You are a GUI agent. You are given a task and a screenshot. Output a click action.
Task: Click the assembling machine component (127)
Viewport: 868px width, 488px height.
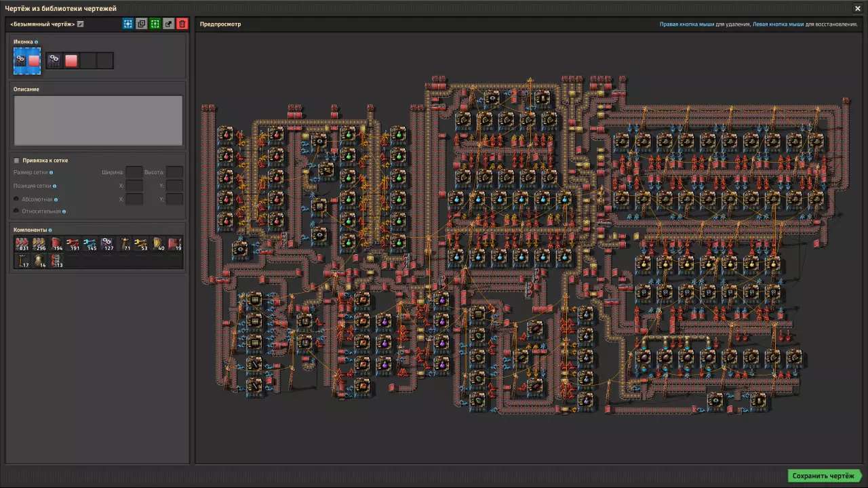tap(107, 245)
